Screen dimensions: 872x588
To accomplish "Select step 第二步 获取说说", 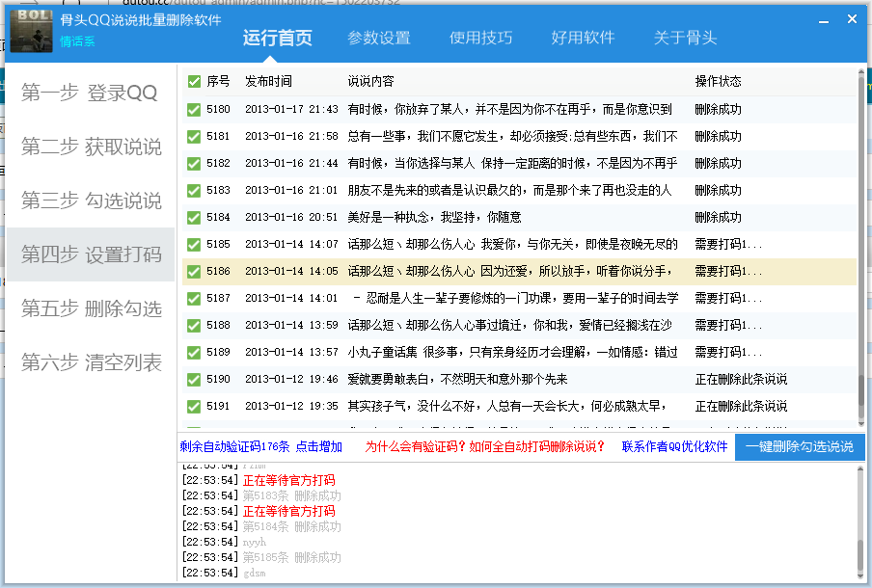I will click(90, 147).
